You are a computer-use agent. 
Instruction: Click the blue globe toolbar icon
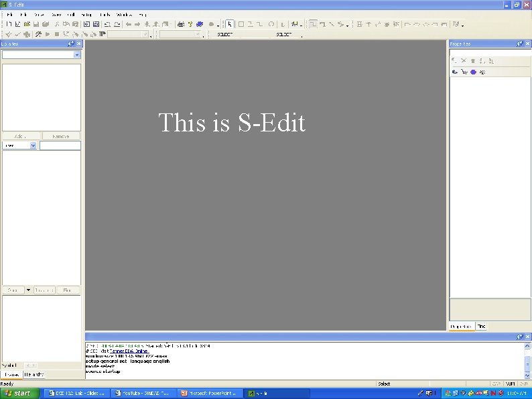200,24
